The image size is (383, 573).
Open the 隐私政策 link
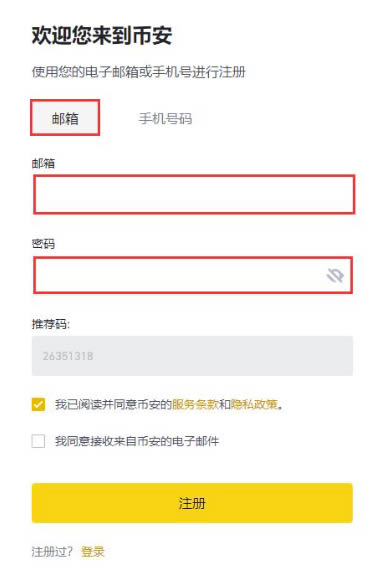(x=254, y=405)
